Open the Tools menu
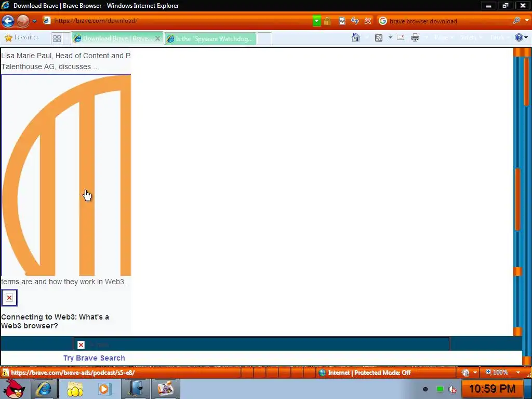532x399 pixels. [x=499, y=37]
